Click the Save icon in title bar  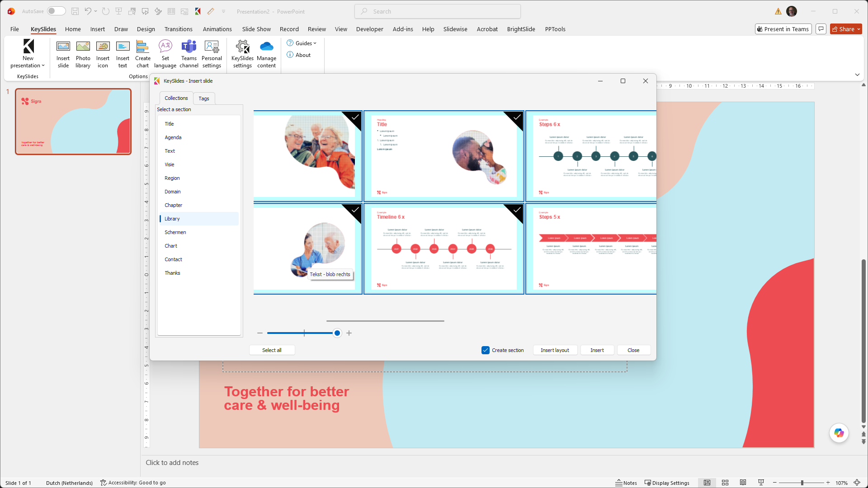click(75, 11)
